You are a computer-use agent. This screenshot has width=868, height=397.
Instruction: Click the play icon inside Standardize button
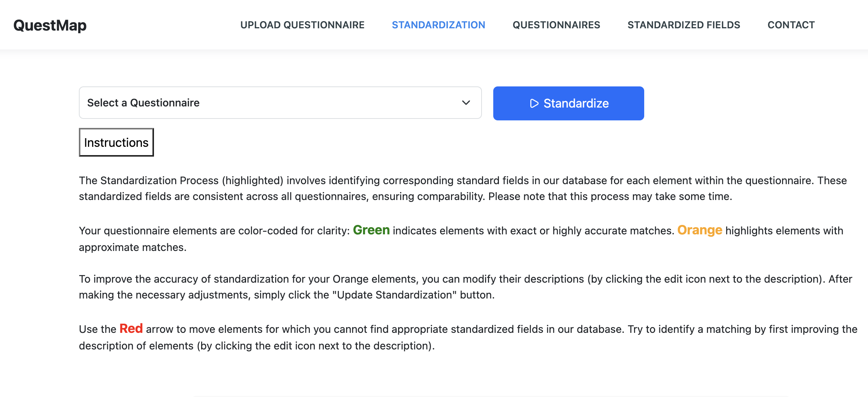[x=534, y=103]
